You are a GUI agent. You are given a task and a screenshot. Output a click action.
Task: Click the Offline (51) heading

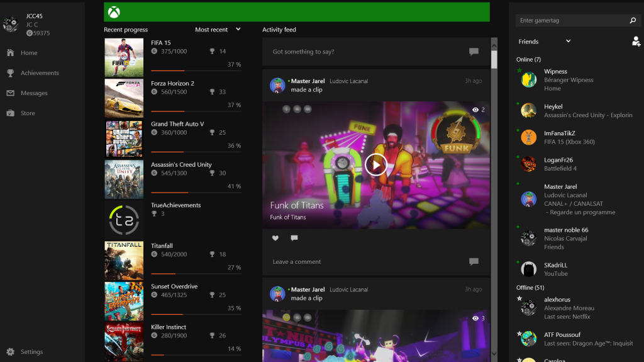[x=530, y=288]
